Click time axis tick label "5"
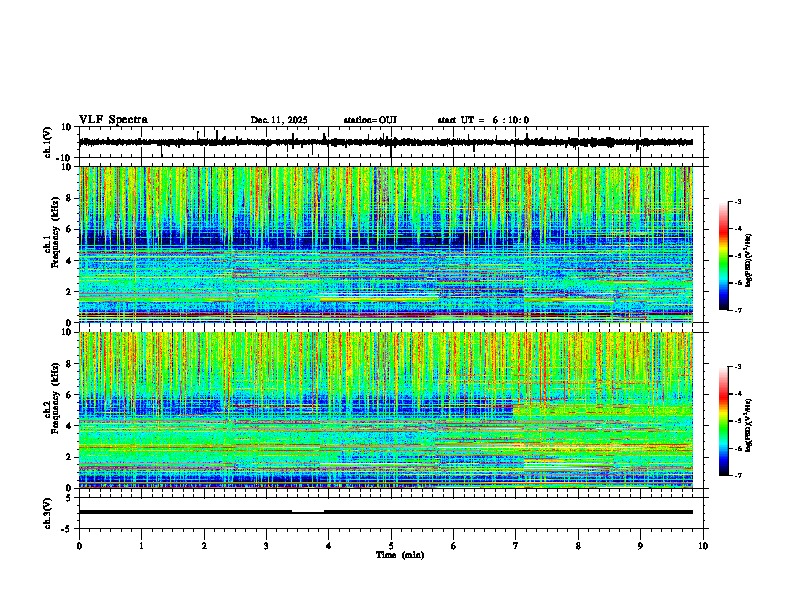Viewport: 792px width, 612px height. 391,546
